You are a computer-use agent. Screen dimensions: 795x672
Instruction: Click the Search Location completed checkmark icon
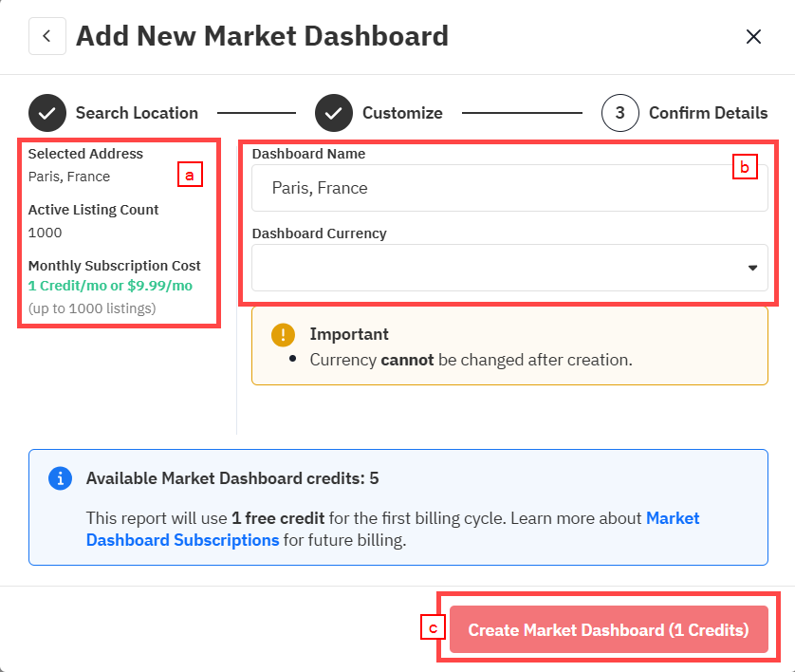[x=47, y=113]
